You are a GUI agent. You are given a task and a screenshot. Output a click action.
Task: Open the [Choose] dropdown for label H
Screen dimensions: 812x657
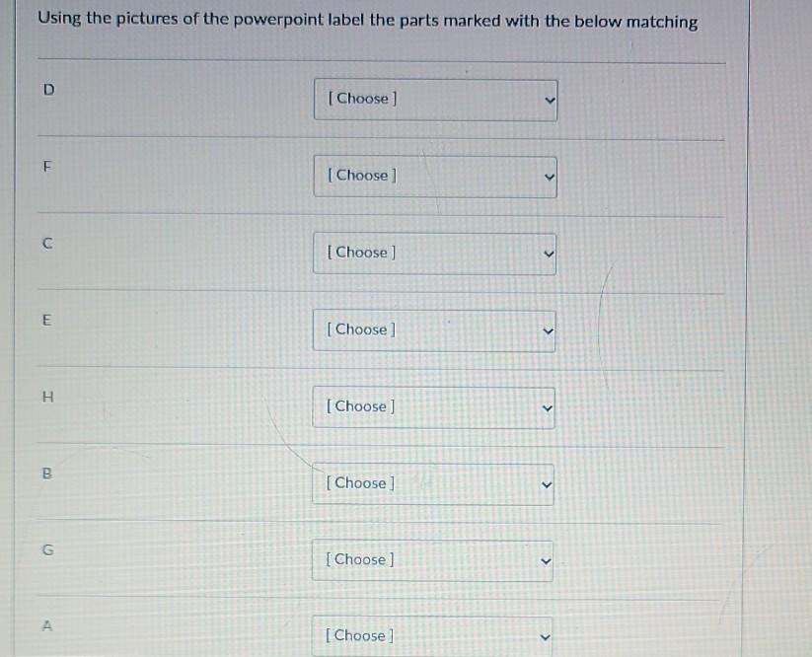[x=433, y=406]
